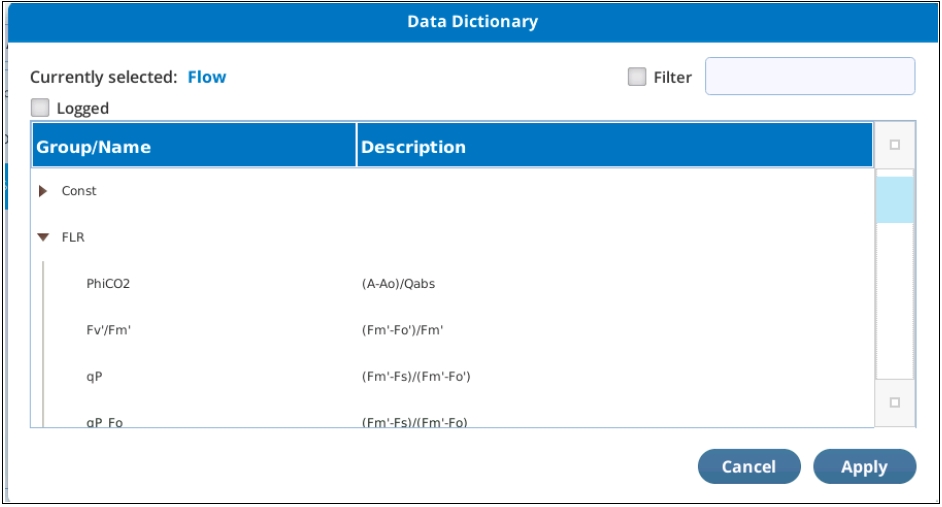Click the Cancel button
942x507 pixels.
coord(749,467)
